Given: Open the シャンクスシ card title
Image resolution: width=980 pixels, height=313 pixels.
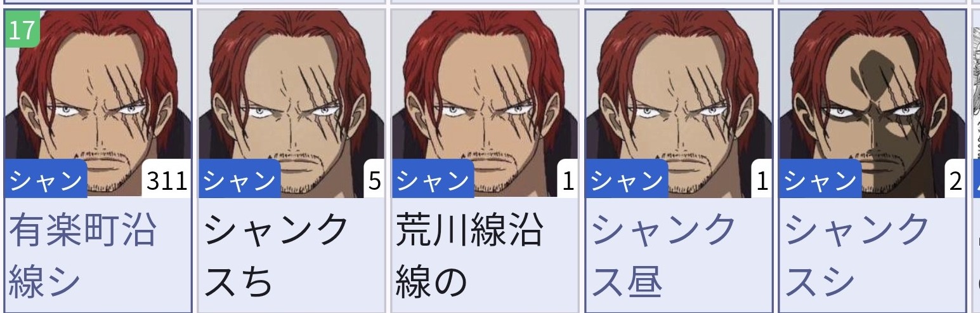Looking at the screenshot, I should click(858, 255).
